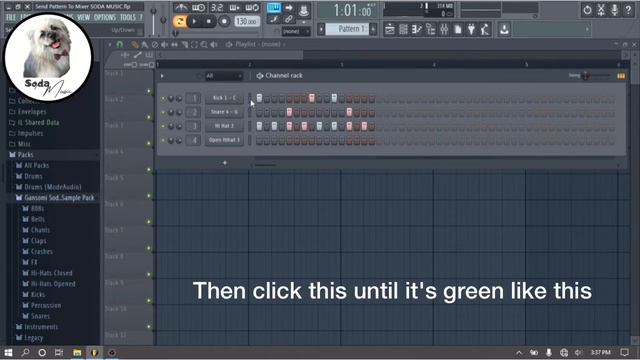Select the Playlist slip tool icon
The image size is (640, 360).
coord(175,44)
